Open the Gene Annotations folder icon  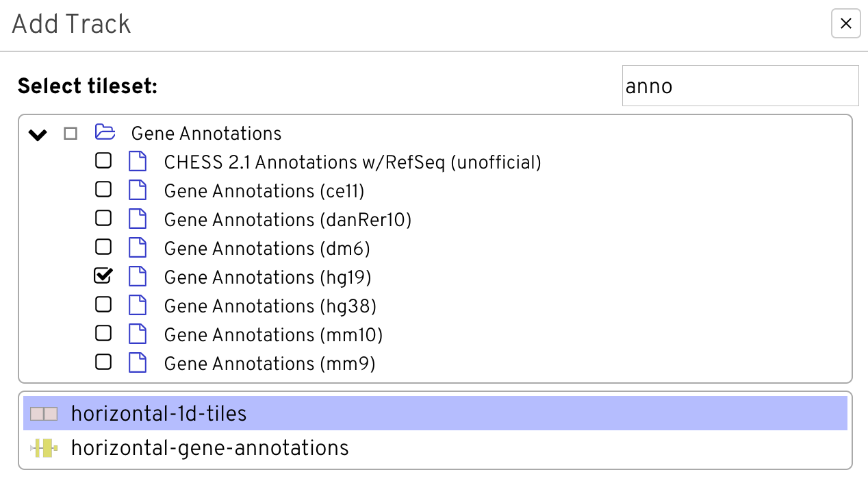[x=105, y=132]
